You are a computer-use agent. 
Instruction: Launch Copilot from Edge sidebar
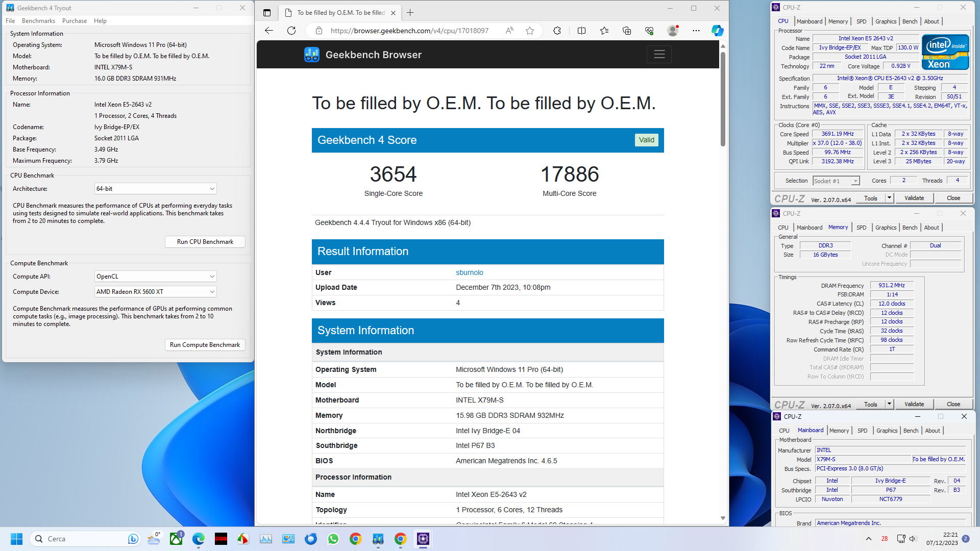[717, 31]
